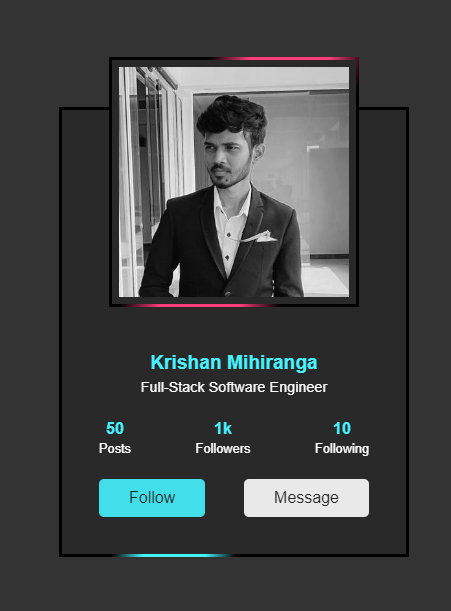Click the empty card space between name and photo
Screen dimensions: 451x611
[234, 329]
